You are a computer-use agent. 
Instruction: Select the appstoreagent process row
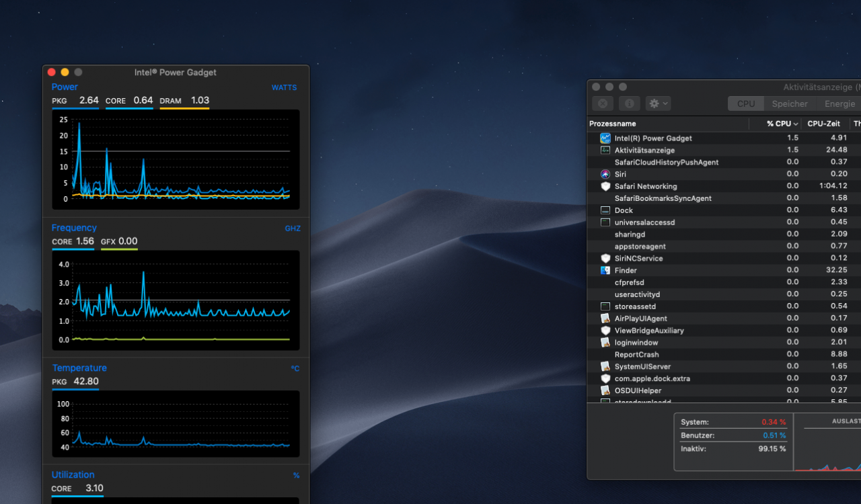tap(724, 247)
